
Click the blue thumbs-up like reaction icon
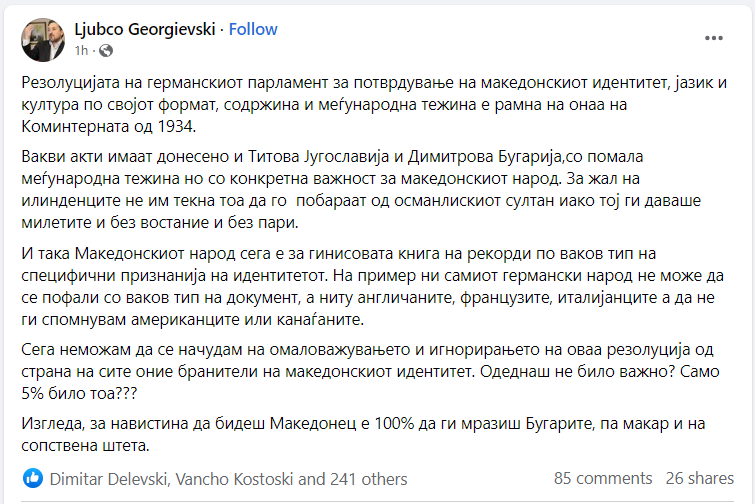[x=33, y=478]
